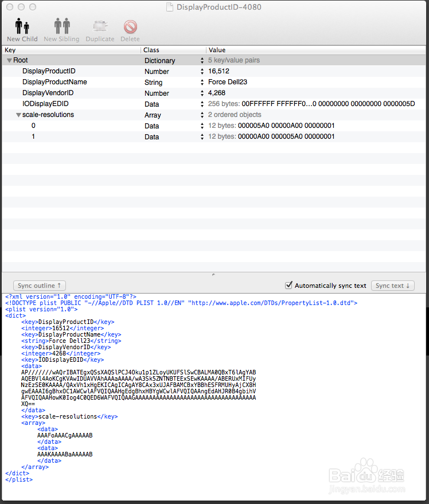Open class popup for IODisplayEDID row

click(x=202, y=104)
